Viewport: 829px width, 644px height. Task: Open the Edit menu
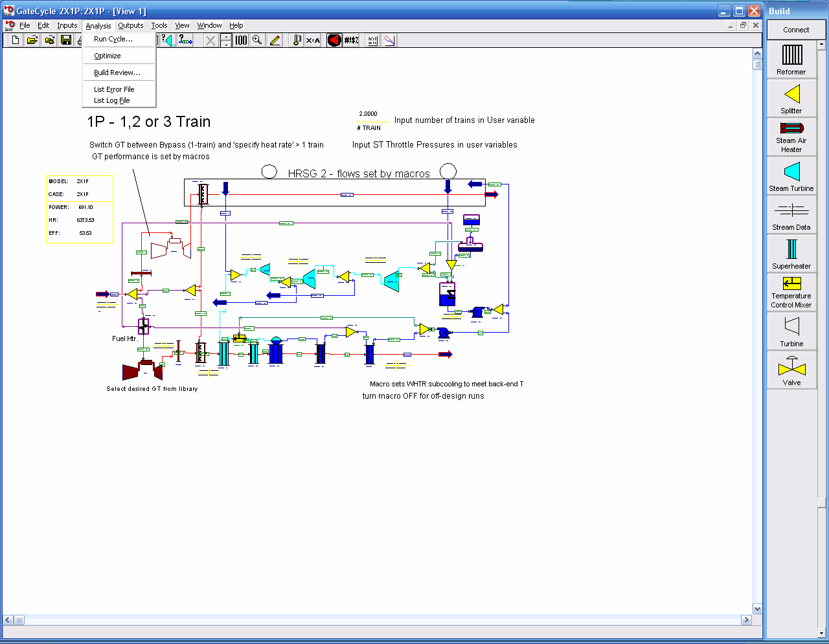43,25
